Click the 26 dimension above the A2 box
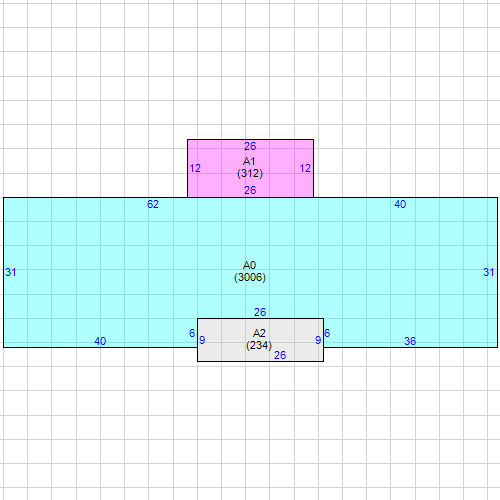Image resolution: width=500 pixels, height=500 pixels. (260, 312)
